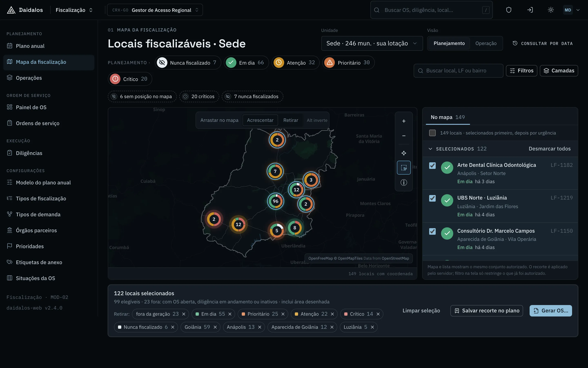Remove the 'fora da geração 23' chip

click(x=184, y=314)
